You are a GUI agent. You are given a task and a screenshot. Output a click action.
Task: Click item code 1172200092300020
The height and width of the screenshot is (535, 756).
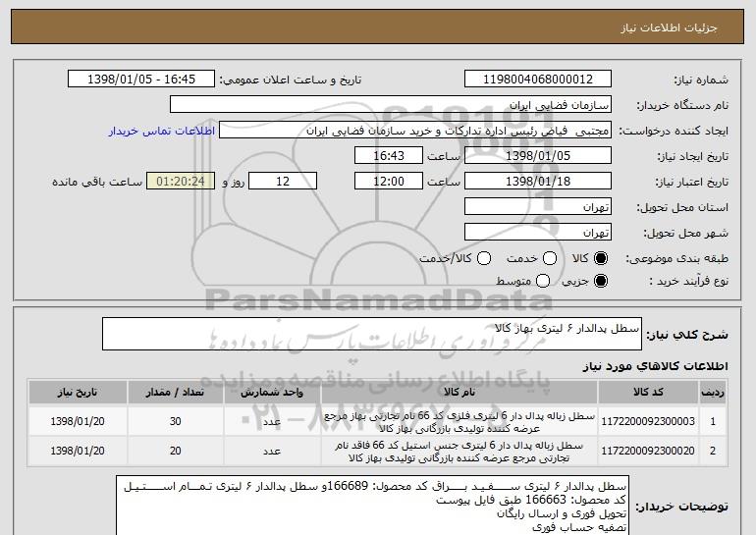click(648, 451)
